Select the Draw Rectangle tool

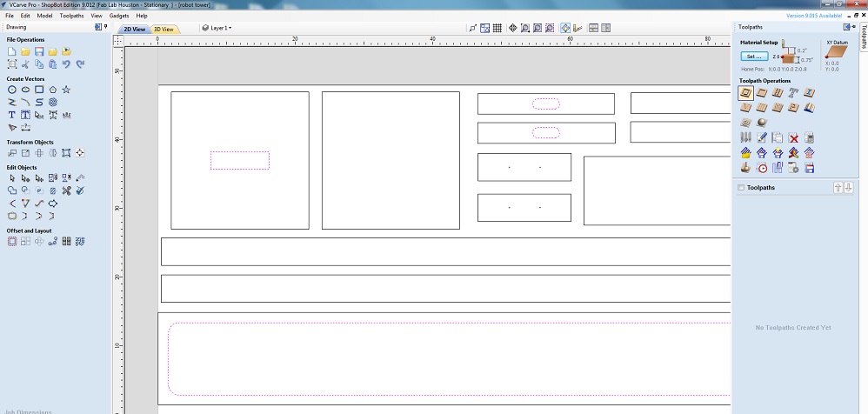(39, 90)
